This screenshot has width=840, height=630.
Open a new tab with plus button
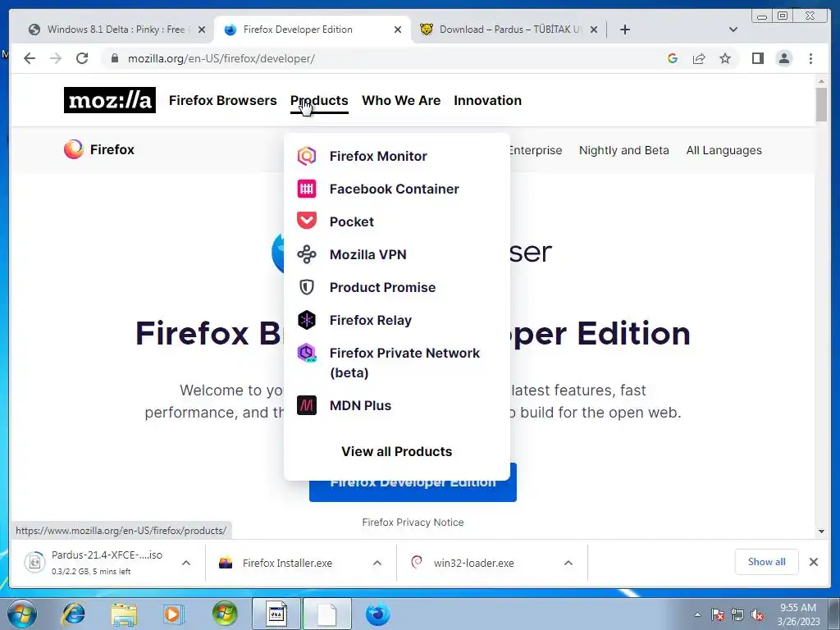tap(624, 30)
